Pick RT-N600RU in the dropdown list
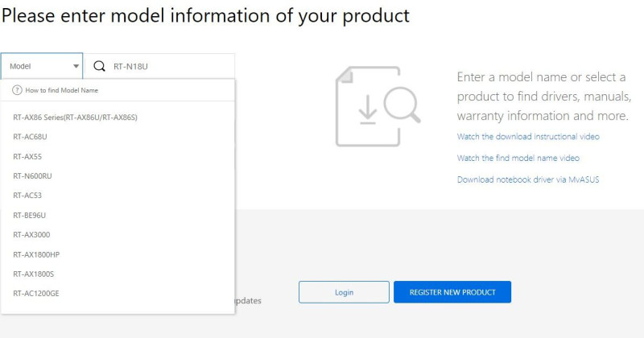Screen dimensions: 644x338 (x=32, y=176)
